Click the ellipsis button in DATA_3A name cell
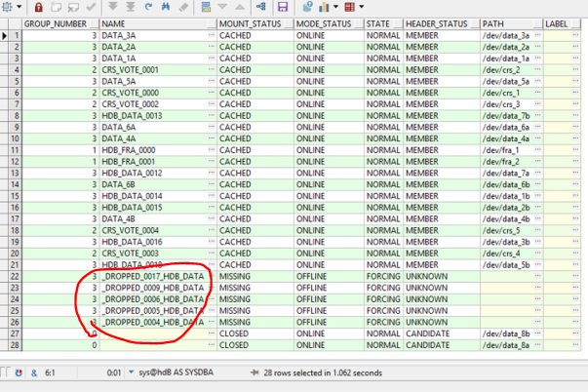 (x=211, y=35)
